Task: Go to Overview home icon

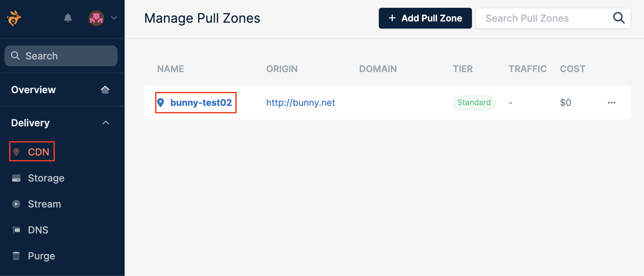Action: tap(105, 90)
